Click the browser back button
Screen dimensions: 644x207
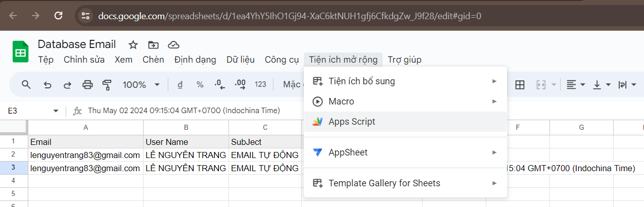[13, 16]
